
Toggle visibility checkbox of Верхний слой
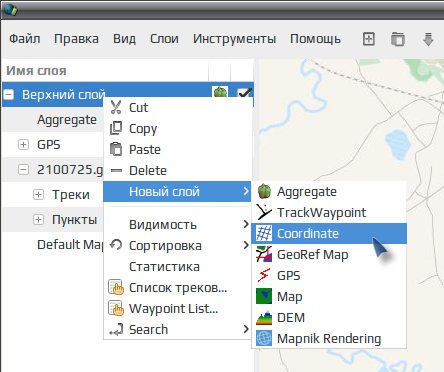point(244,93)
